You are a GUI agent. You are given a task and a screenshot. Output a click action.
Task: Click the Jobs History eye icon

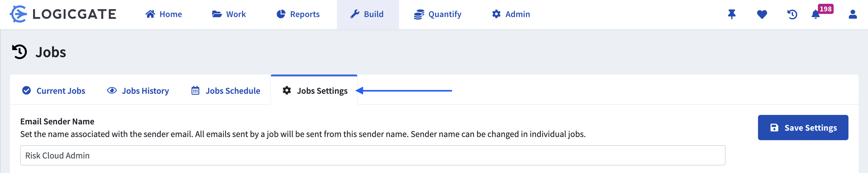coord(112,90)
